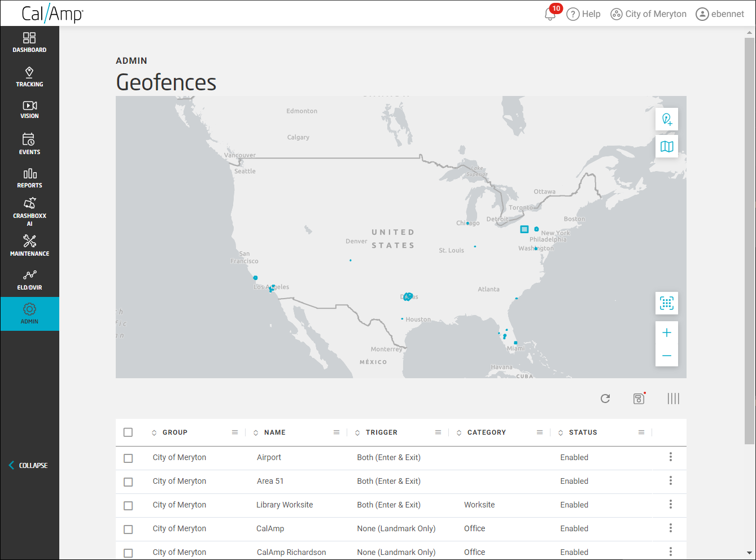Open the ebennet user menu

click(720, 14)
